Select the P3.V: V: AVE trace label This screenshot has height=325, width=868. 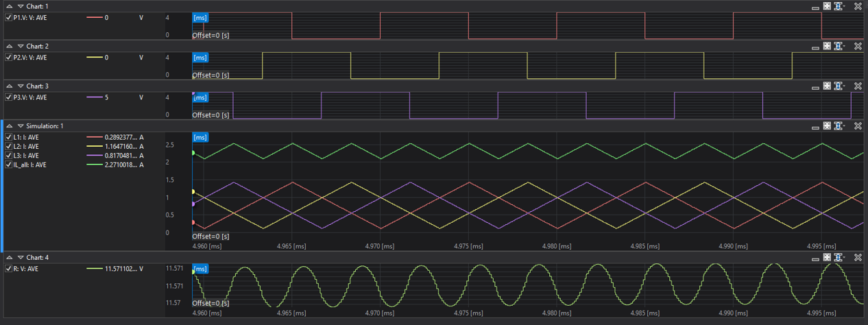(x=30, y=97)
